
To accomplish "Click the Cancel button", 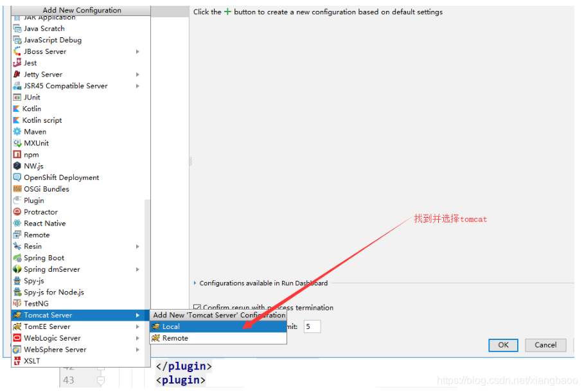I will tap(545, 345).
